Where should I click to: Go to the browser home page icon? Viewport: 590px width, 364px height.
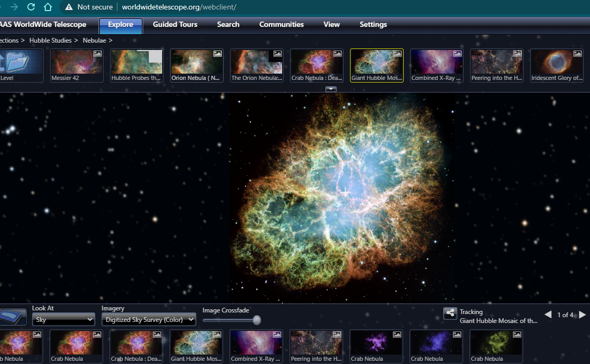click(48, 7)
